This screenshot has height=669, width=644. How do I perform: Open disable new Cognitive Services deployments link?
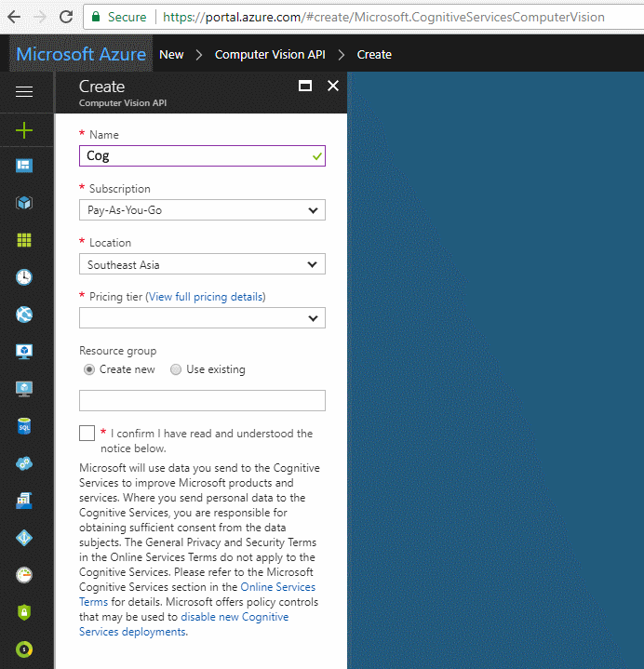[x=184, y=624]
